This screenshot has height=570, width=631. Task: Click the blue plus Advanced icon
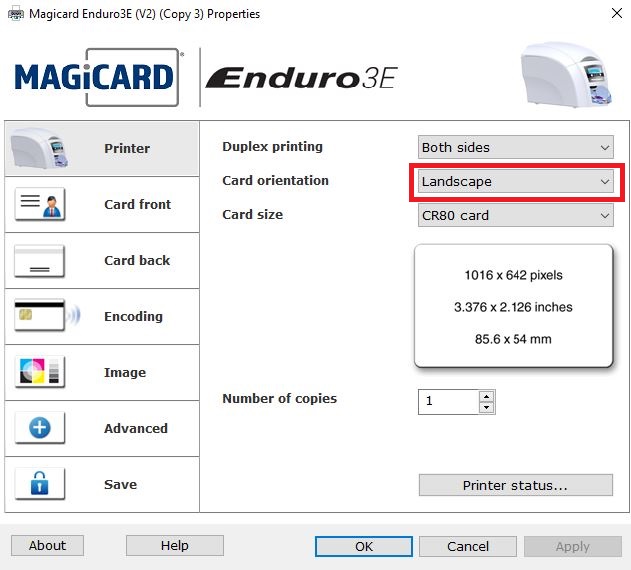pos(39,427)
